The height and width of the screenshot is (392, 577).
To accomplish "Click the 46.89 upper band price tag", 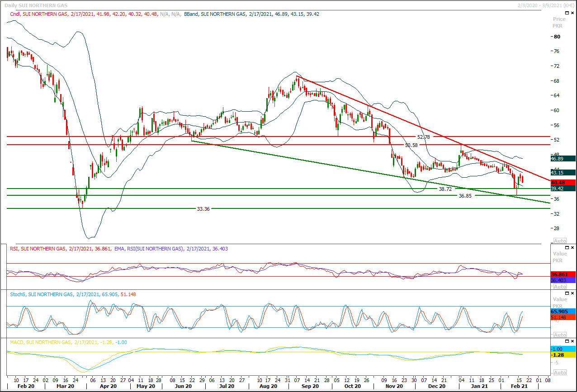I will (x=563, y=159).
